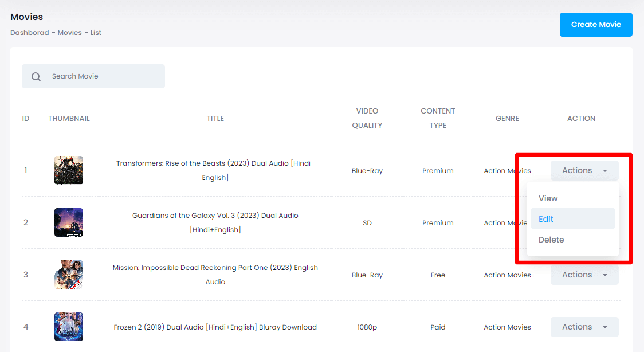Click 1080p quality in Frozen 2 row
The width and height of the screenshot is (644, 352).
coord(367,327)
